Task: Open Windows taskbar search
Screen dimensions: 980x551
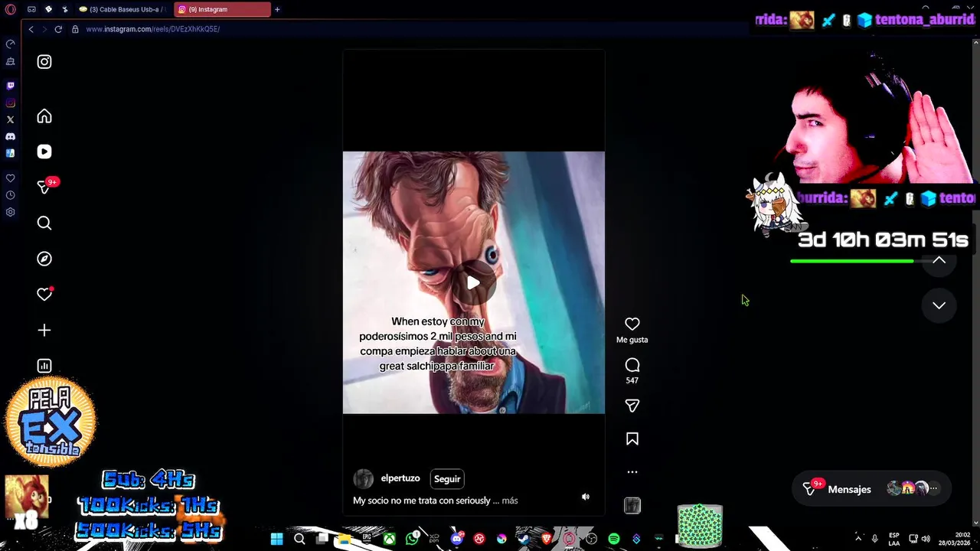Action: (x=299, y=539)
